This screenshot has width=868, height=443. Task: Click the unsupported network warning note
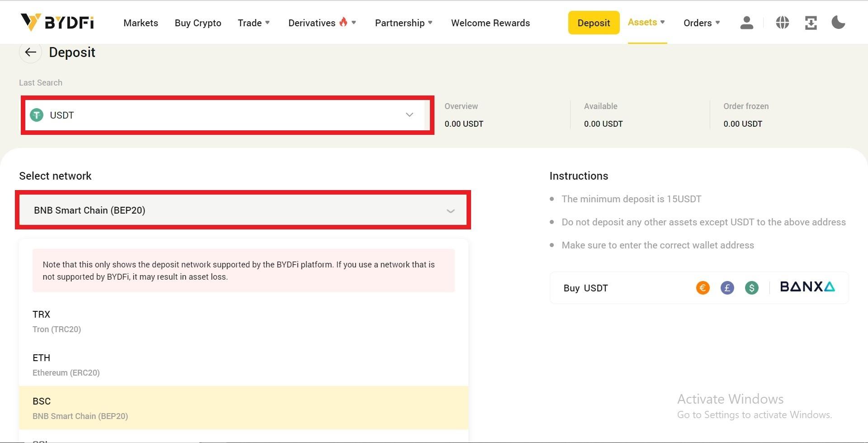coord(244,271)
